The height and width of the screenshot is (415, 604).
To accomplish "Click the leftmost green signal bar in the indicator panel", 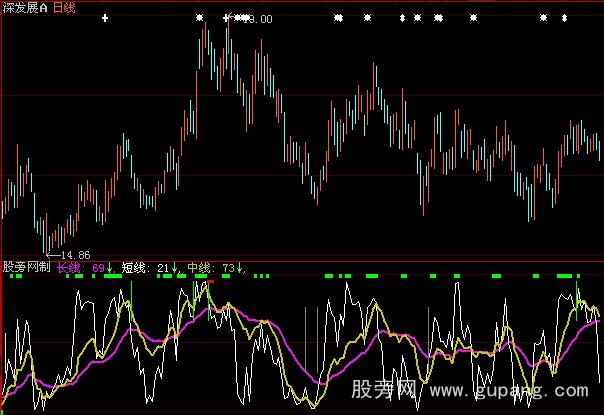I will (12, 275).
